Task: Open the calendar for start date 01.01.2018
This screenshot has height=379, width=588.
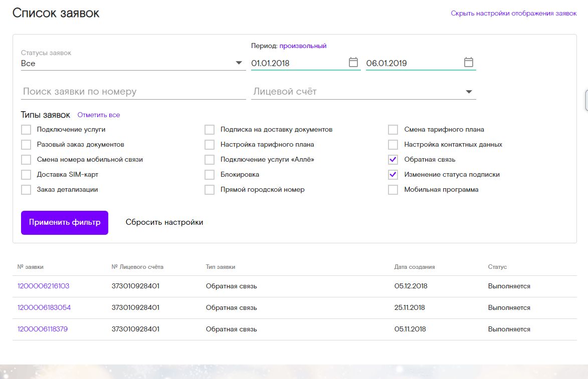Action: (353, 62)
